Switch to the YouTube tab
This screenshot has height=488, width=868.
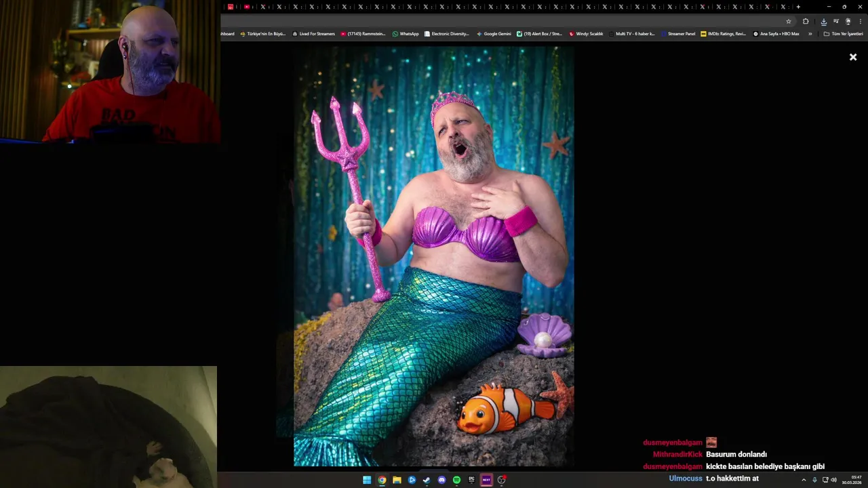click(247, 7)
